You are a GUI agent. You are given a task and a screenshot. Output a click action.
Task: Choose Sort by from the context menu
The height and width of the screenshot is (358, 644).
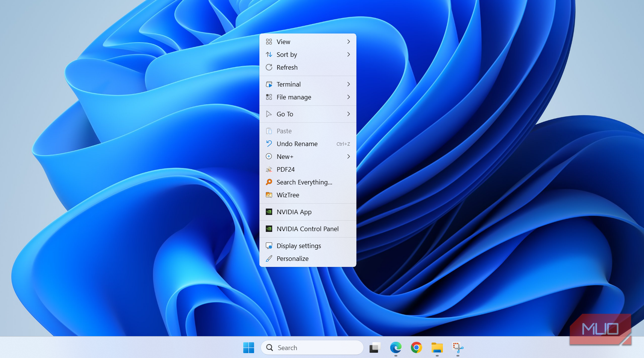pyautogui.click(x=308, y=55)
